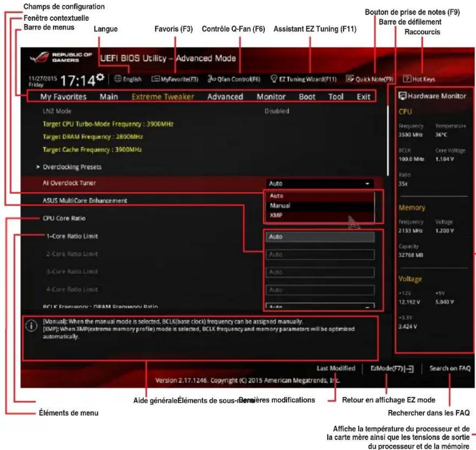This screenshot has width=476, height=450.
Task: Click the 3.424 V reading
Action: point(408,327)
